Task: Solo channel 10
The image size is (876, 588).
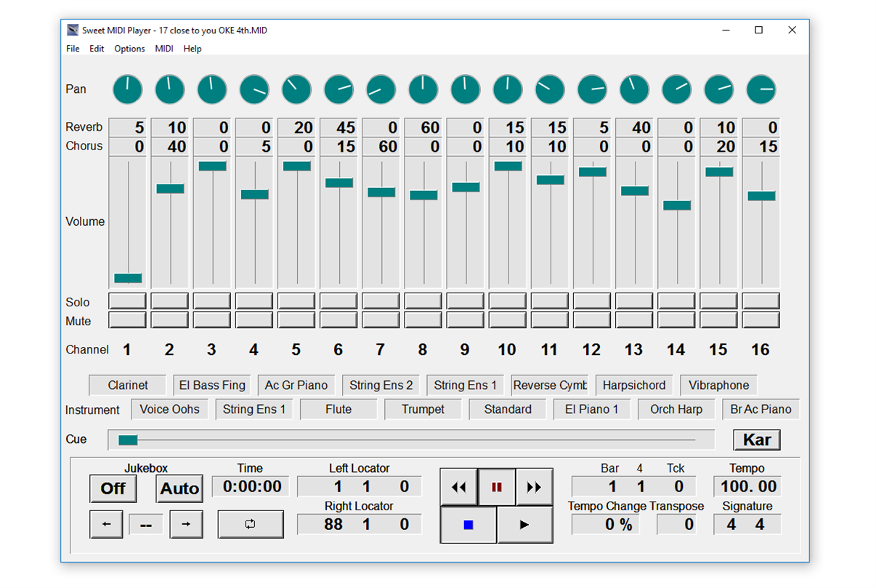Action: point(508,301)
